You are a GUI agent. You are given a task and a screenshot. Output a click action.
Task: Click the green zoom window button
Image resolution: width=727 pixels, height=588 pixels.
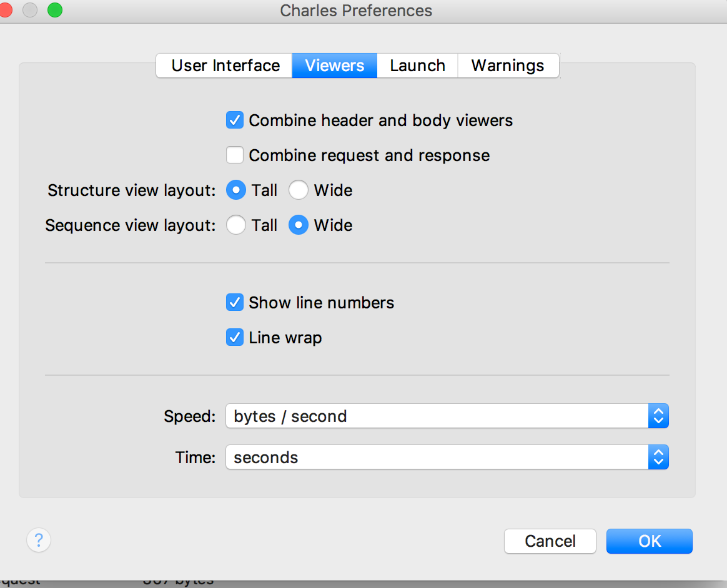pyautogui.click(x=55, y=10)
